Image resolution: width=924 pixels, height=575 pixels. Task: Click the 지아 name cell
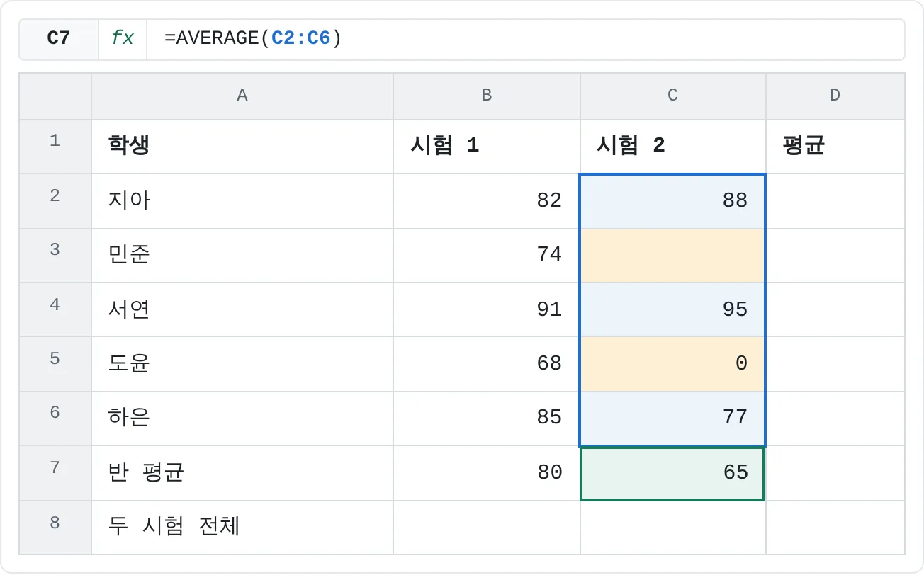242,201
